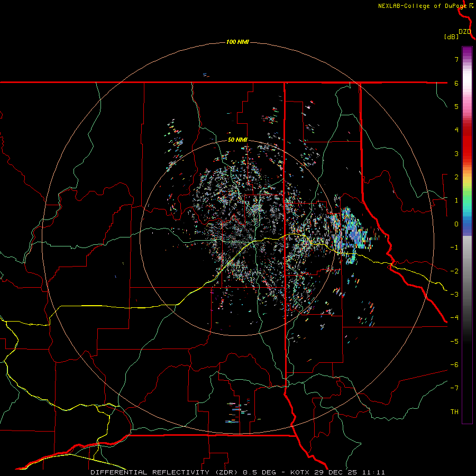
Task: Click the 1 dB legend value
Action: [456, 200]
